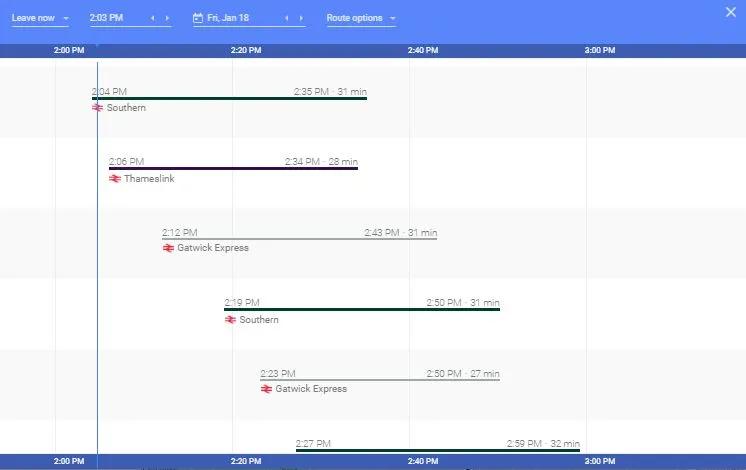Click Gatwick Express label under 2:23 PM
Viewport: 746px width, 470px height.
point(311,389)
